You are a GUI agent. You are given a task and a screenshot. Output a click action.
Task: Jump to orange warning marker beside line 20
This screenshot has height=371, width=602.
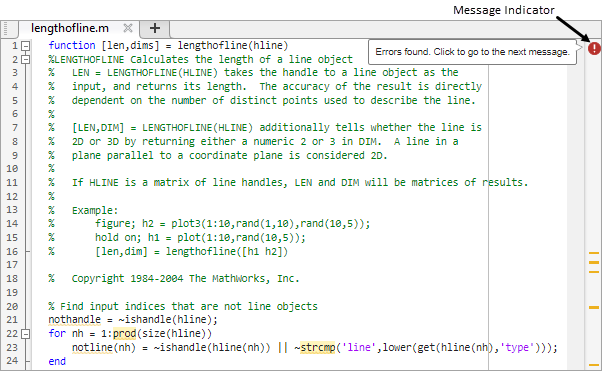tap(594, 307)
